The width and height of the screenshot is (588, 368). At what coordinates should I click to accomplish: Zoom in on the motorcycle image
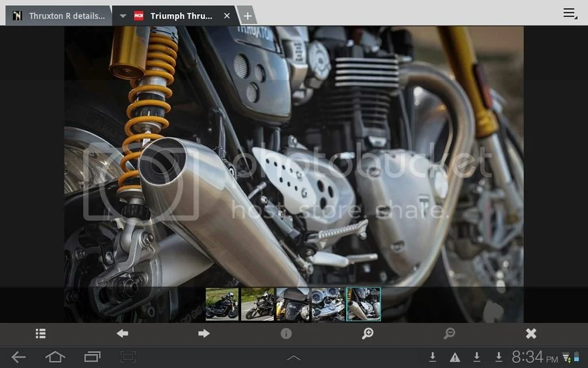click(x=368, y=333)
